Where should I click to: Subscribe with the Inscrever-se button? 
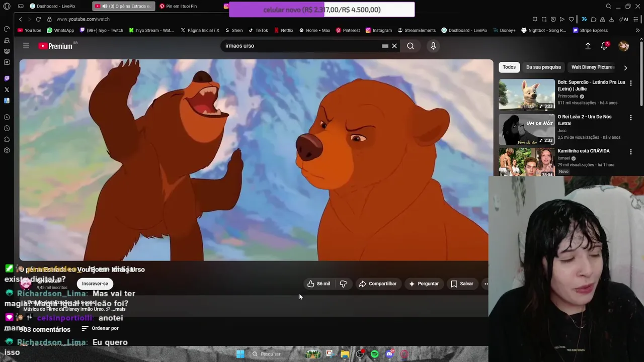pyautogui.click(x=95, y=284)
